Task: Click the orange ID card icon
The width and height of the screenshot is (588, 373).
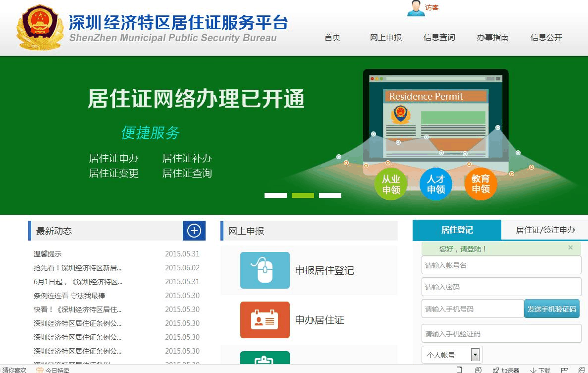Action: (265, 320)
